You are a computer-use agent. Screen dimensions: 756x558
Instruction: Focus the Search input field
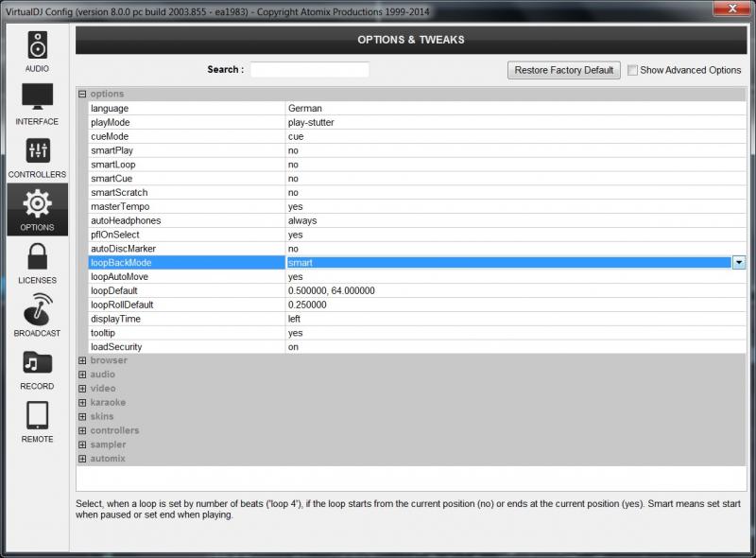point(310,69)
